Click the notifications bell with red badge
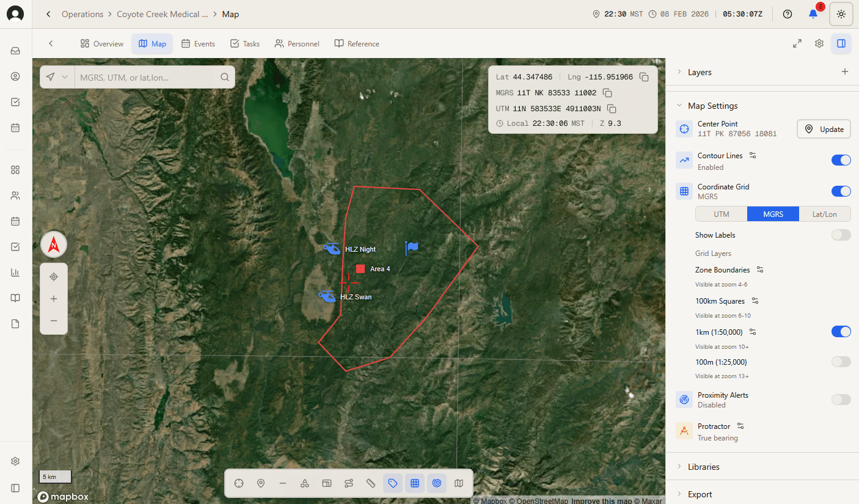The width and height of the screenshot is (859, 504). [x=813, y=13]
